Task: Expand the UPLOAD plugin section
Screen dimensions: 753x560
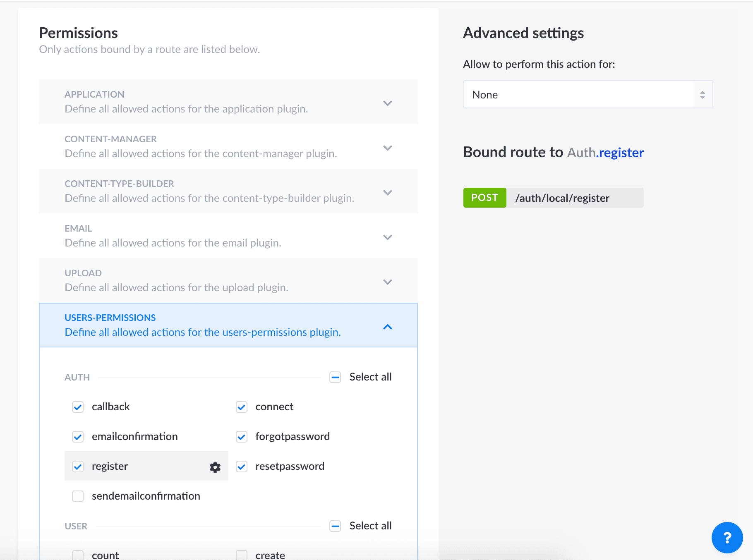Action: (228, 280)
